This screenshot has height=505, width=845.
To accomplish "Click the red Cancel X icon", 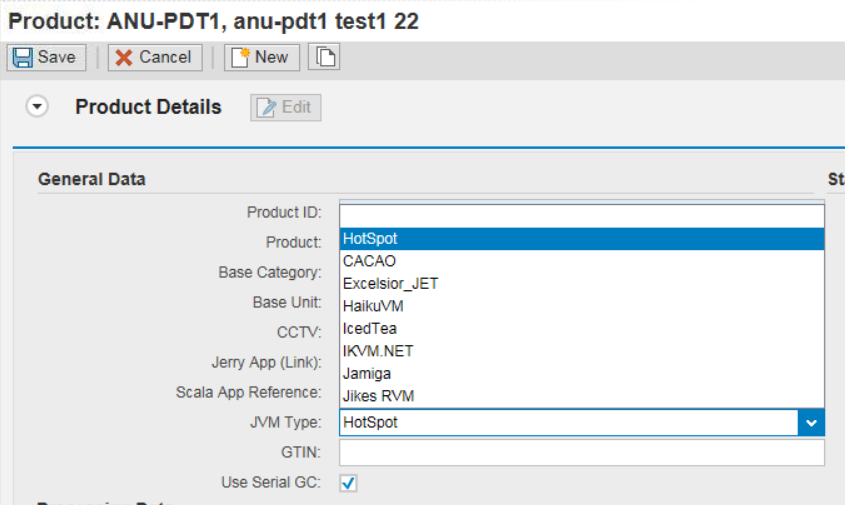I will (x=124, y=57).
